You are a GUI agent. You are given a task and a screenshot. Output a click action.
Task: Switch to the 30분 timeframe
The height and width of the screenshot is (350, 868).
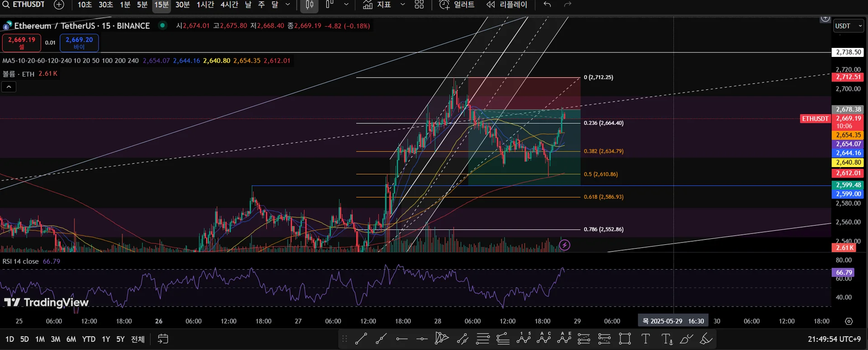[x=183, y=5]
